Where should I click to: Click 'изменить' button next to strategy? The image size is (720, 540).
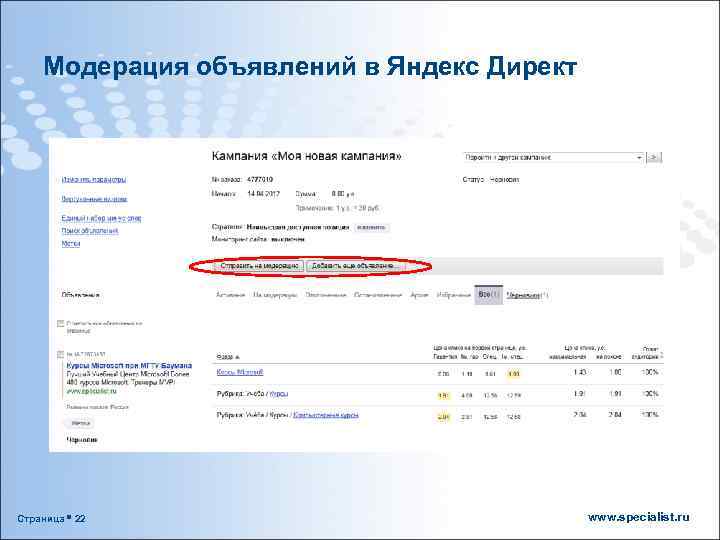pyautogui.click(x=371, y=227)
